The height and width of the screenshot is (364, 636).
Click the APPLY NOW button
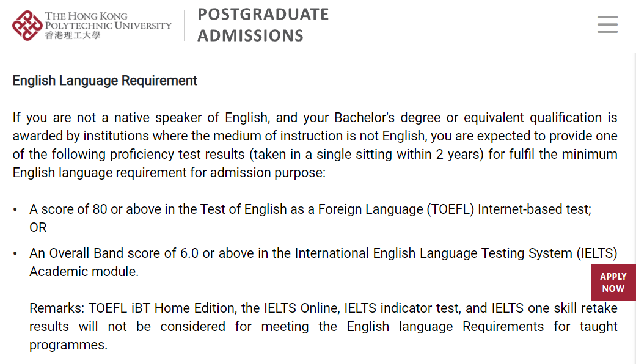tap(613, 283)
